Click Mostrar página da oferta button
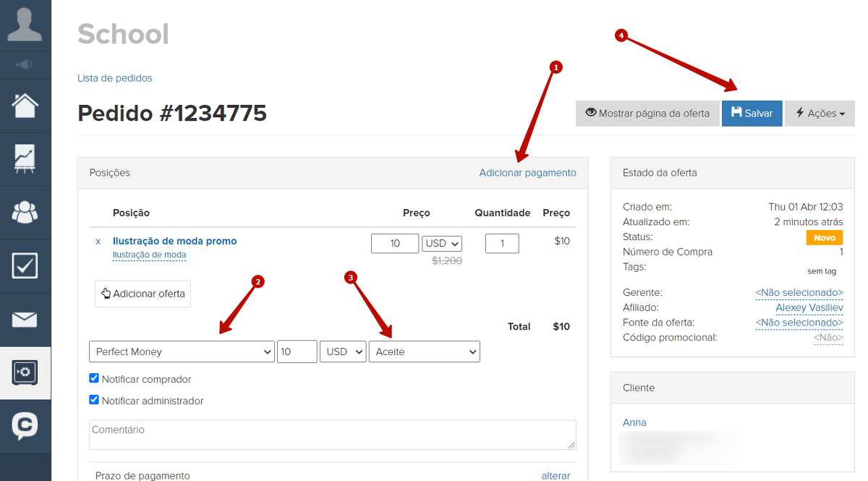The height and width of the screenshot is (481, 868). tap(647, 114)
